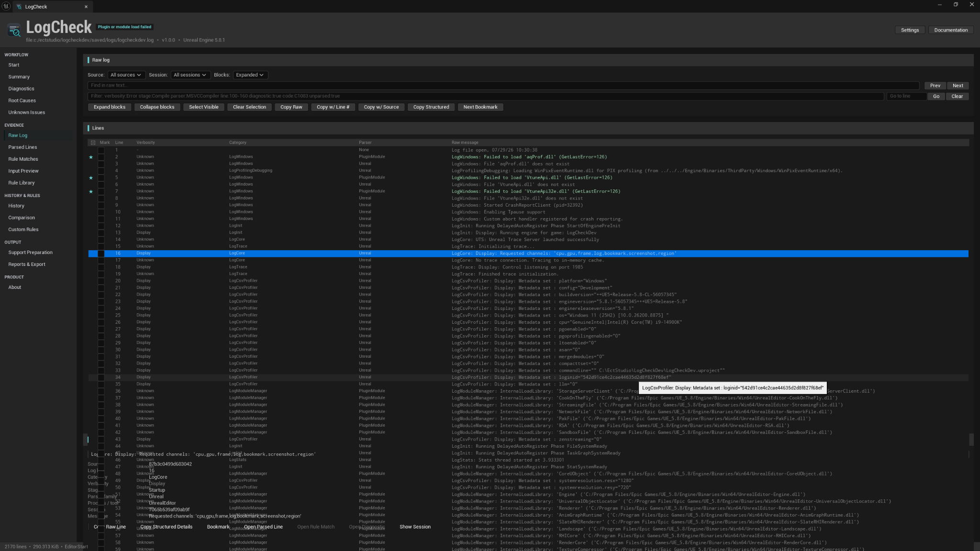The width and height of the screenshot is (980, 551).
Task: Jump to Next Bookmark
Action: click(480, 107)
